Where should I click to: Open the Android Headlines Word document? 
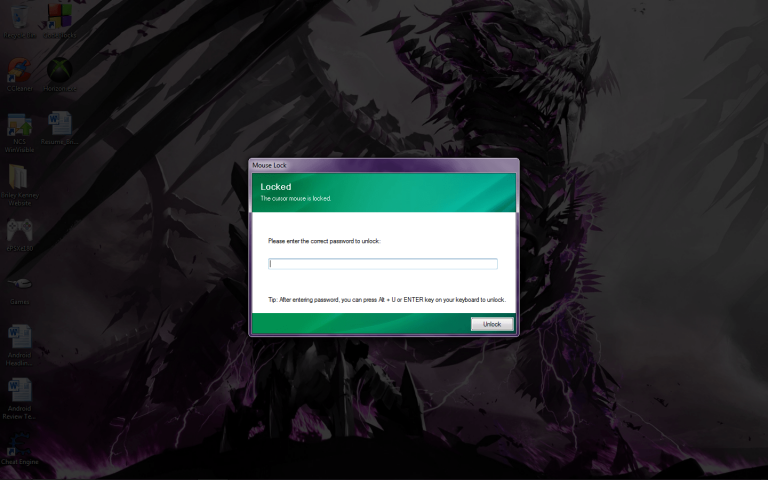point(20,345)
